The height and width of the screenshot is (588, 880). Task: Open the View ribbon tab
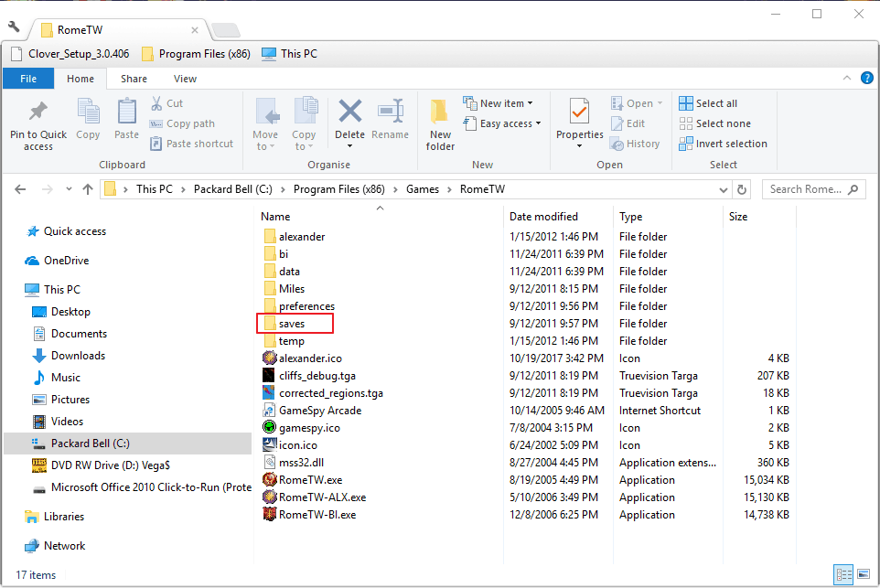point(185,79)
